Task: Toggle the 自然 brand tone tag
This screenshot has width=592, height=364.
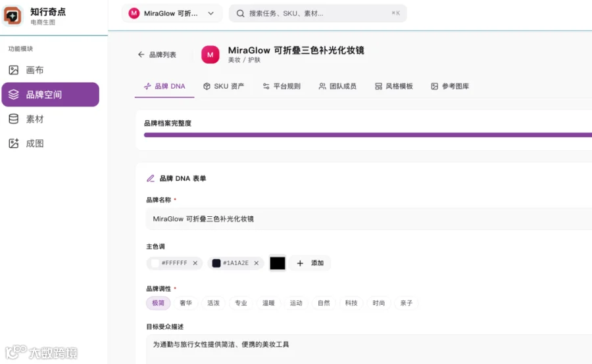Action: click(324, 303)
